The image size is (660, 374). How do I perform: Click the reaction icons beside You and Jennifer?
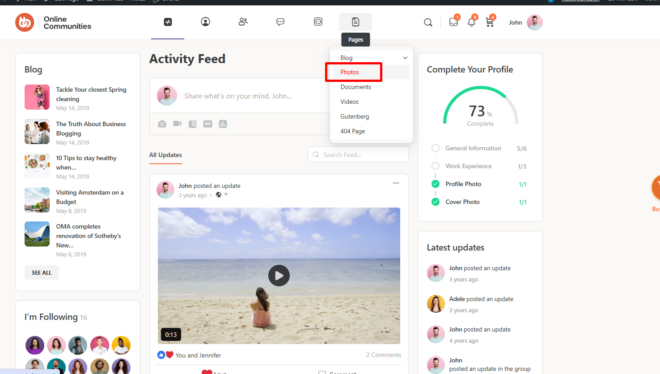pos(165,355)
